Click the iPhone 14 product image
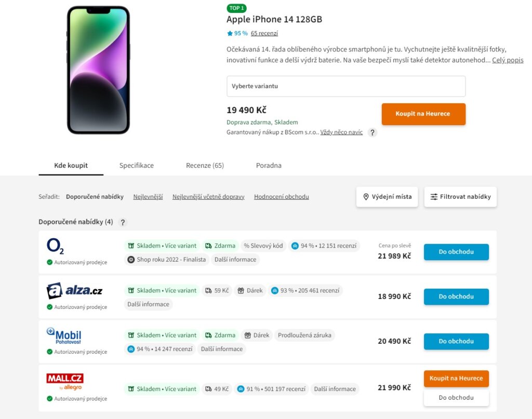Screen dimensions: 532x419 coord(98,70)
